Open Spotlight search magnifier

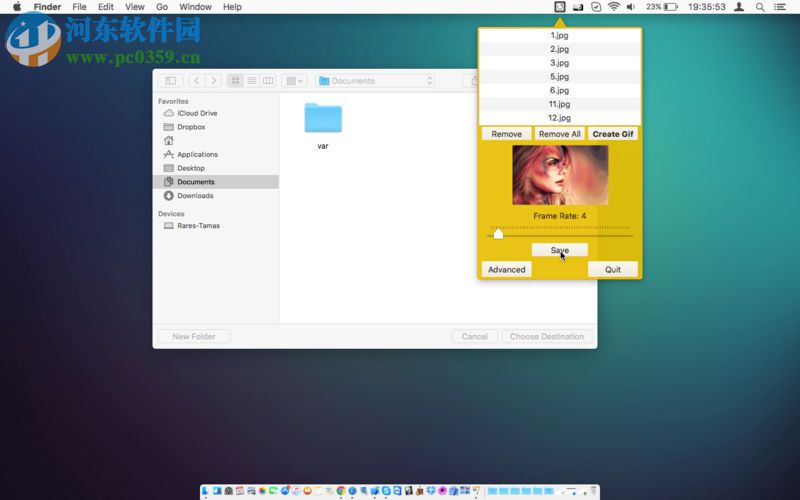pos(760,7)
